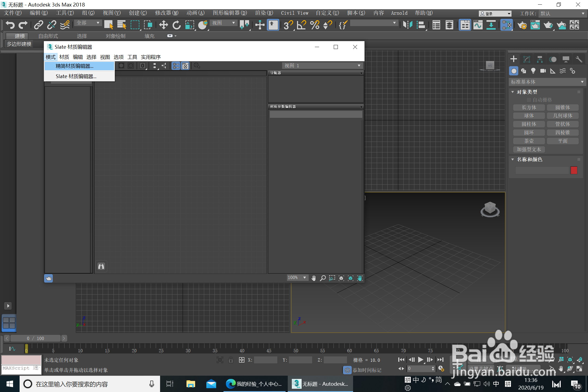Choose the Select and Move tool
588x392 pixels.
[163, 25]
